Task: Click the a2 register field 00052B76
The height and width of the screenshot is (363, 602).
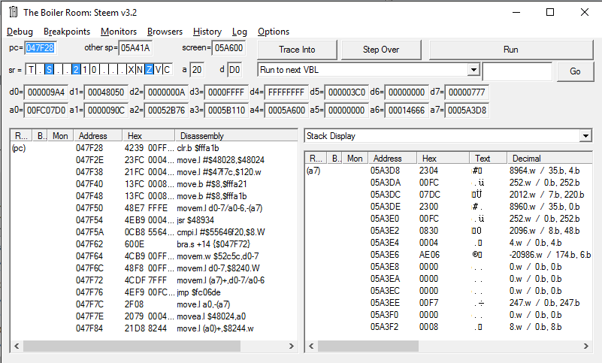Action: [x=166, y=111]
